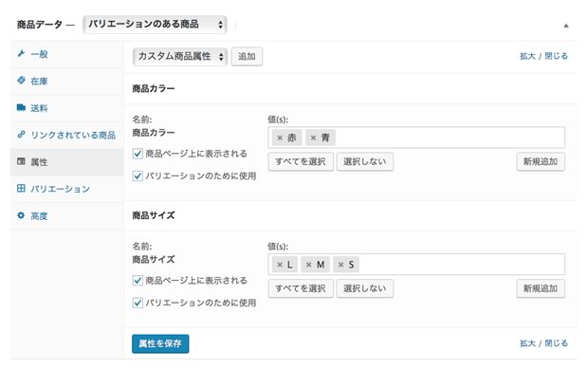Image resolution: width=588 pixels, height=369 pixels.
Task: Click the grid icon beside バリエーション
Action: click(21, 188)
